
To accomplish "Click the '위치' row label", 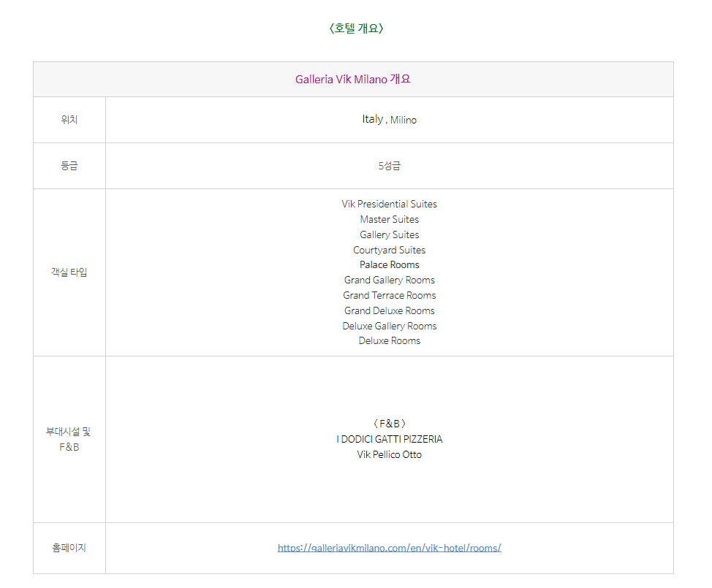I will (69, 120).
